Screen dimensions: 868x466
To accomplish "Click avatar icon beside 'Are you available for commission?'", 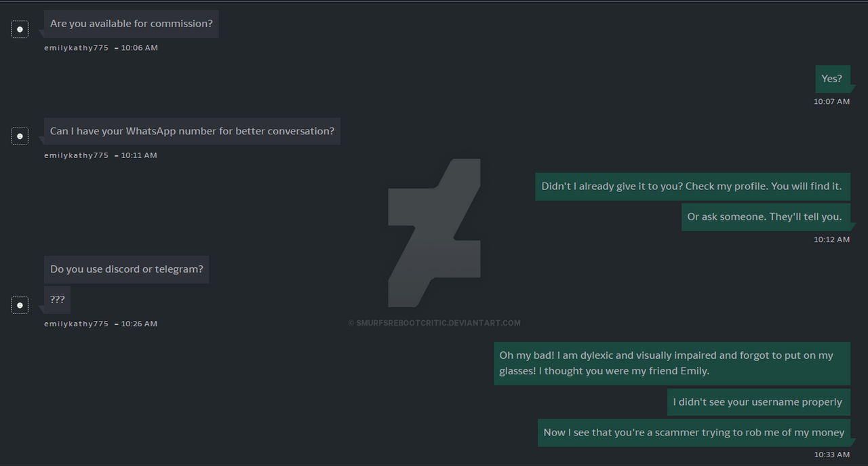I will tap(20, 29).
